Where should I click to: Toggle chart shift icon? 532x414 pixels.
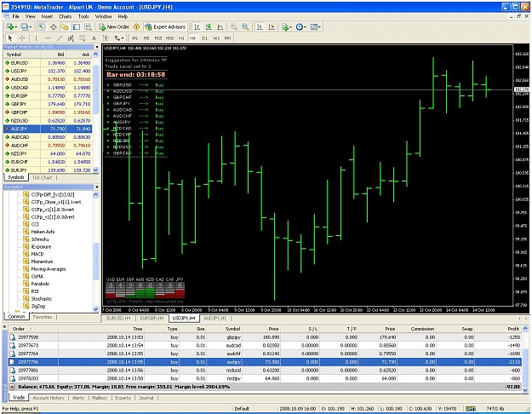point(271,26)
